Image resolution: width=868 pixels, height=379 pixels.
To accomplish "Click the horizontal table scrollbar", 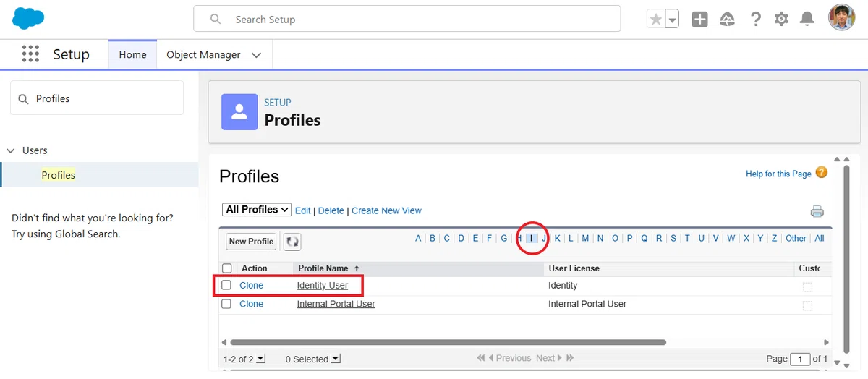I will (x=448, y=342).
